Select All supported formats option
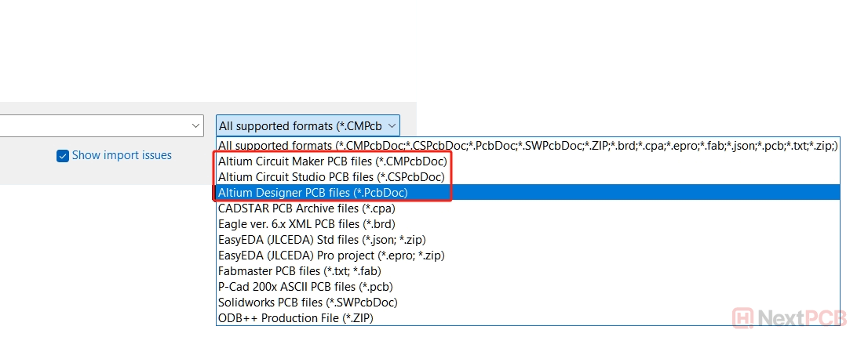The height and width of the screenshot is (348, 868). [x=527, y=146]
